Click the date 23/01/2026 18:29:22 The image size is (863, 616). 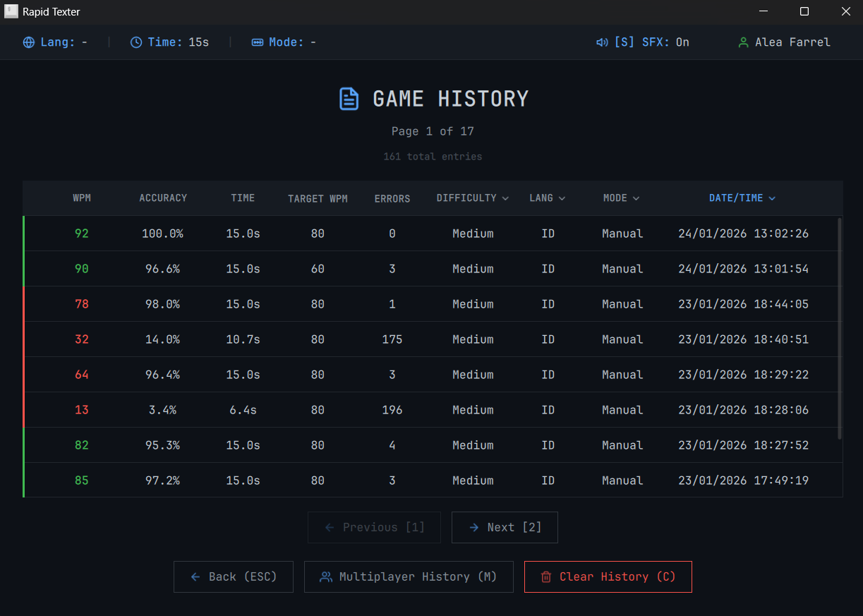[x=743, y=375]
